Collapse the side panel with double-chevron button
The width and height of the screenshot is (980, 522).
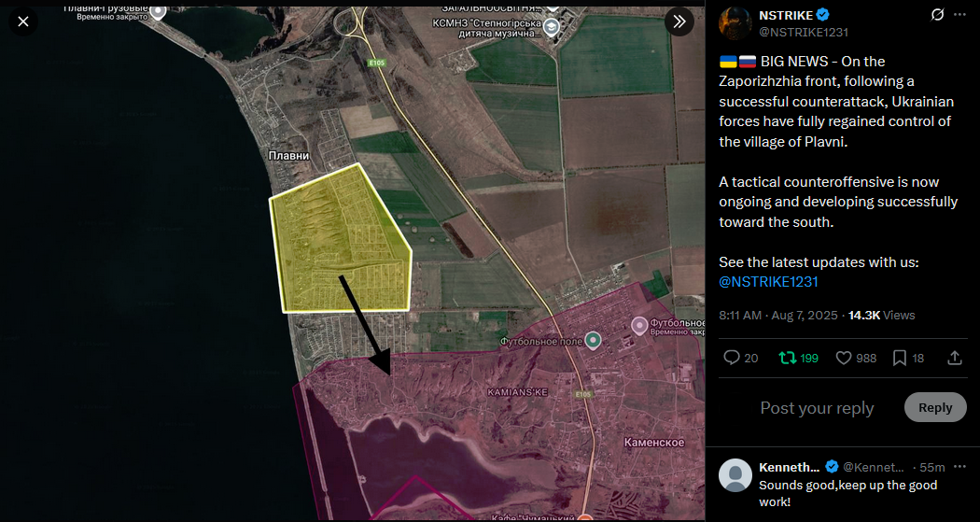pos(679,21)
